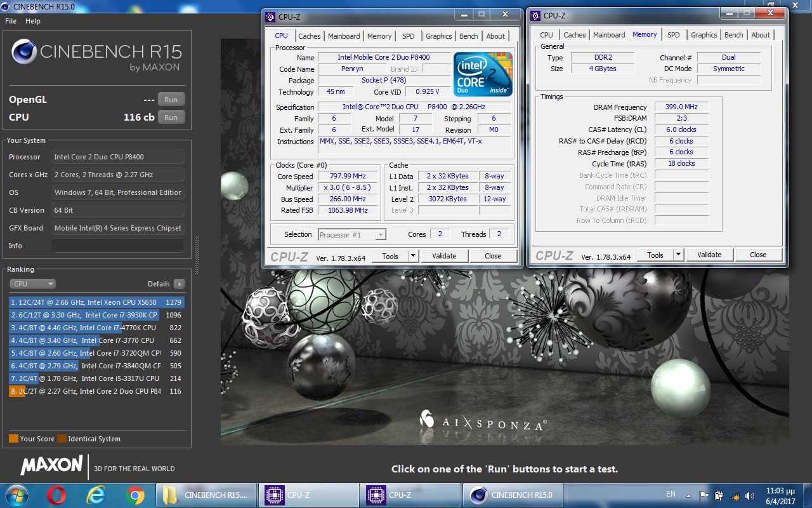Click Validate in CPU-Z CPU window
812x508 pixels.
click(x=444, y=256)
